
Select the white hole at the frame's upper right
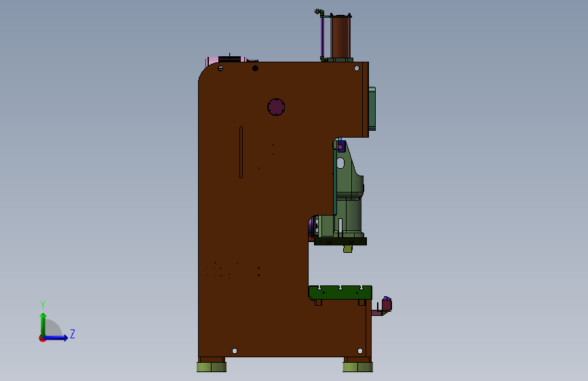[x=357, y=68]
